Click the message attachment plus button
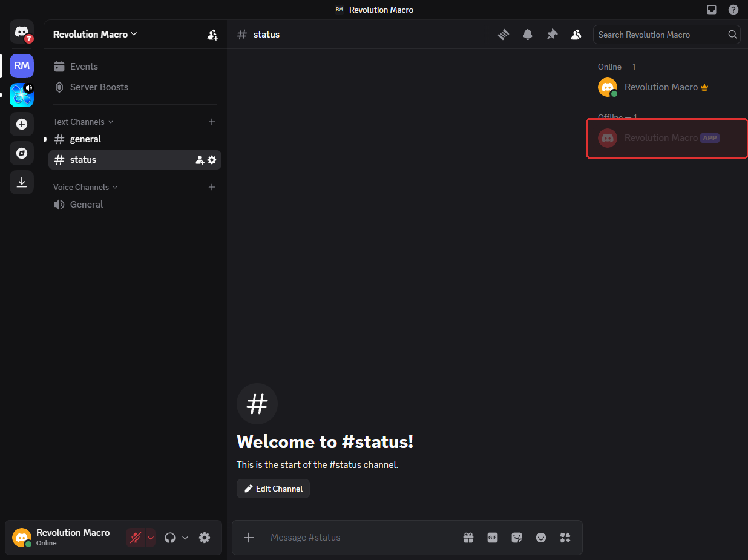 [249, 538]
